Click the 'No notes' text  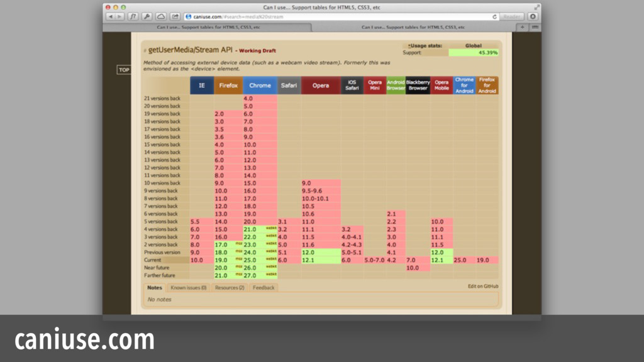[159, 300]
